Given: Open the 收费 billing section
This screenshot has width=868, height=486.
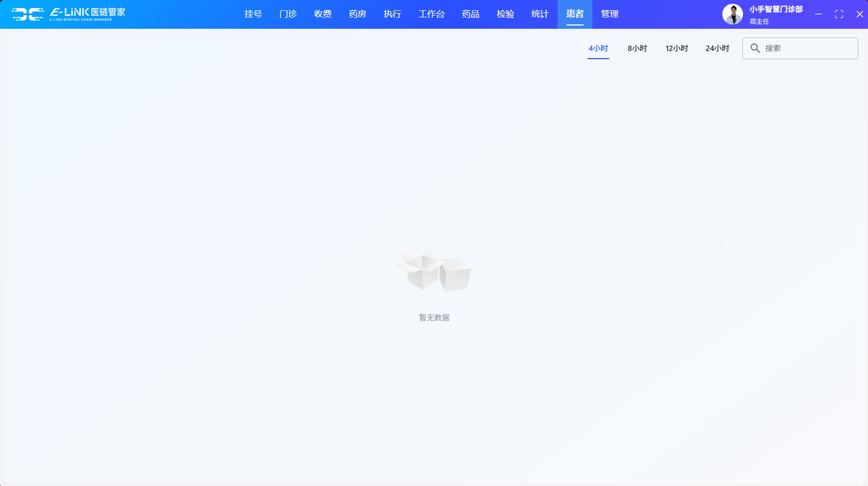Looking at the screenshot, I should (322, 14).
